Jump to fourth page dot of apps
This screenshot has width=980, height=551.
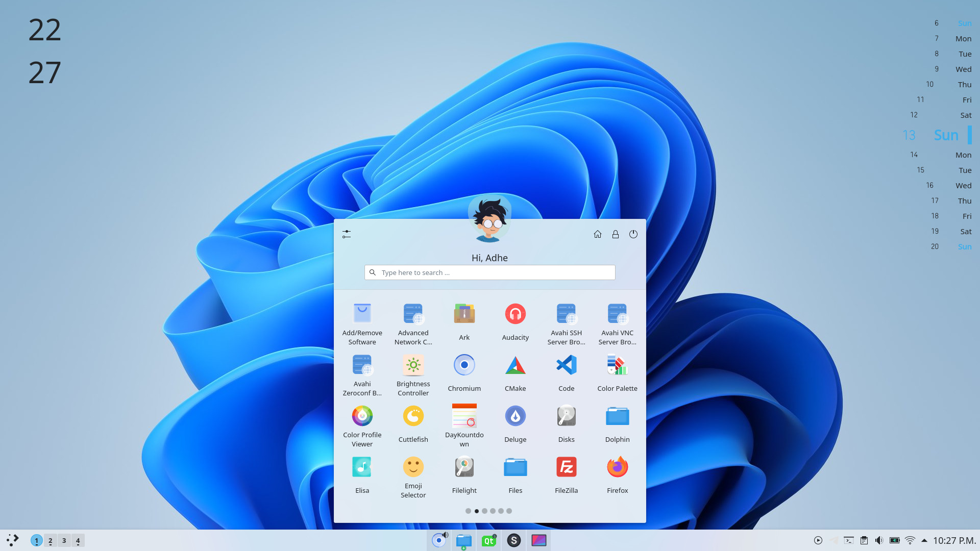coord(493,511)
